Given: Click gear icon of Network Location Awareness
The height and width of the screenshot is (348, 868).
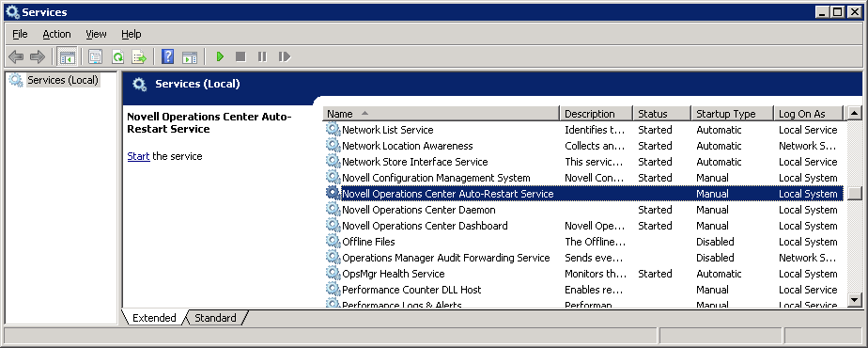Looking at the screenshot, I should point(333,145).
